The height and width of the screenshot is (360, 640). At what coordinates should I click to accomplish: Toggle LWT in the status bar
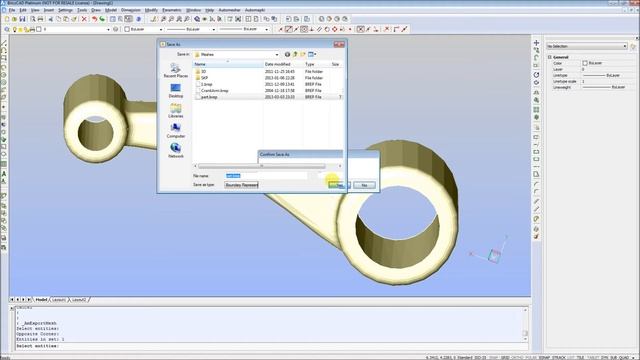pos(571,358)
